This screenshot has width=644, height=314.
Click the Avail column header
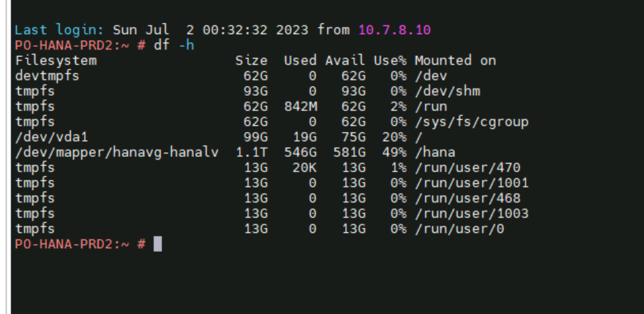[x=345, y=60]
